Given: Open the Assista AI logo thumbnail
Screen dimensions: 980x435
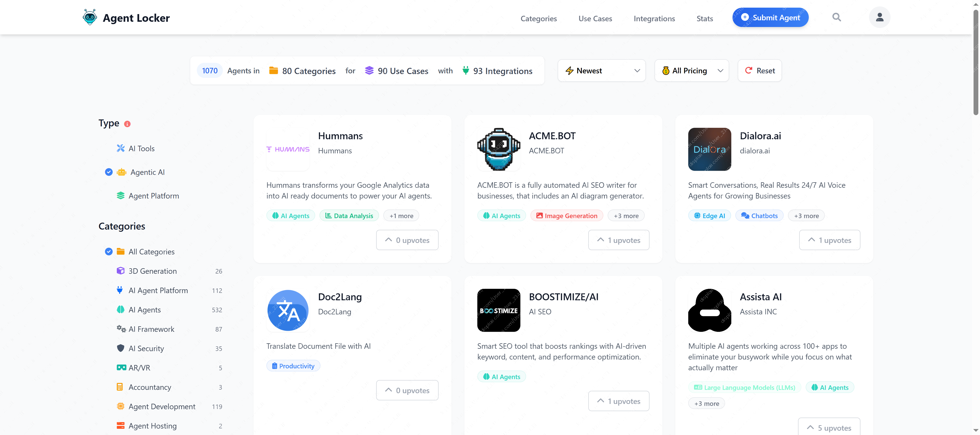Looking at the screenshot, I should pos(710,310).
